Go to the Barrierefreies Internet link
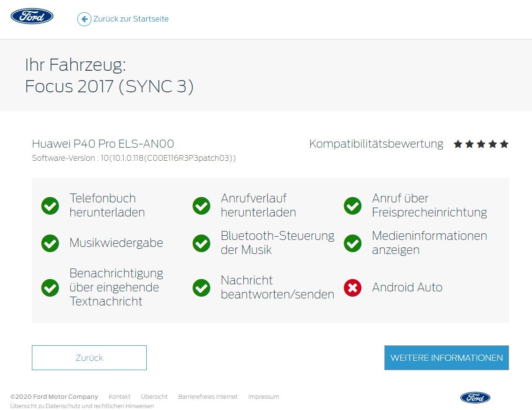 [x=208, y=397]
